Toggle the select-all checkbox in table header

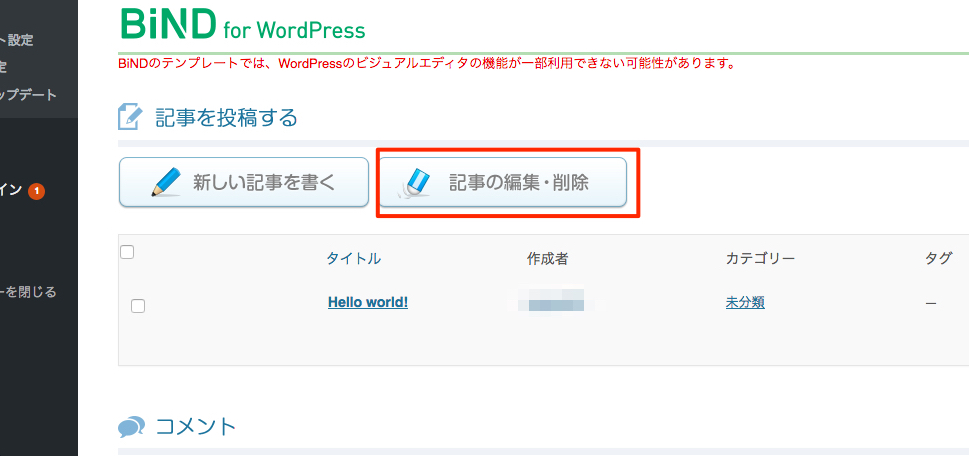click(x=127, y=252)
